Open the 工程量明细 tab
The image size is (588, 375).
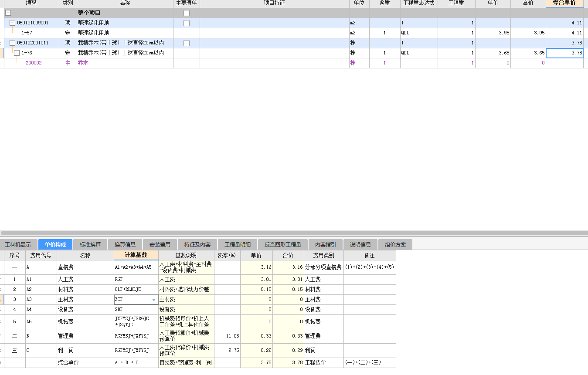(238, 245)
